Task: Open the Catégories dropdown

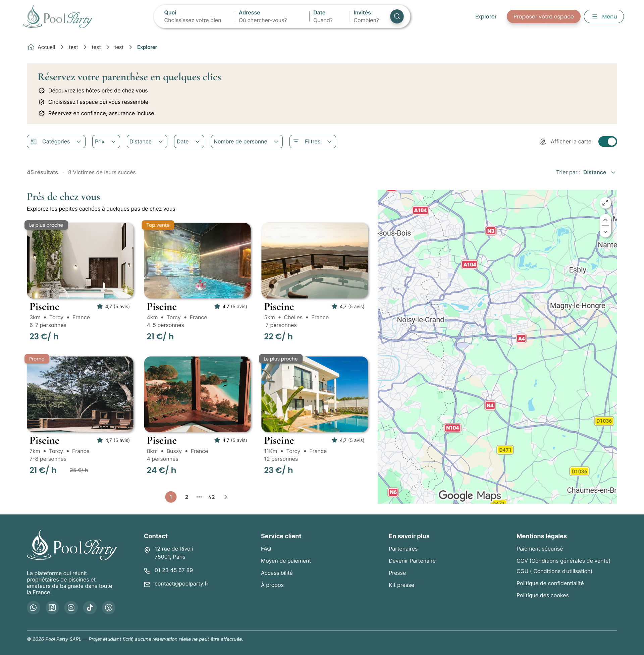Action: coord(56,141)
